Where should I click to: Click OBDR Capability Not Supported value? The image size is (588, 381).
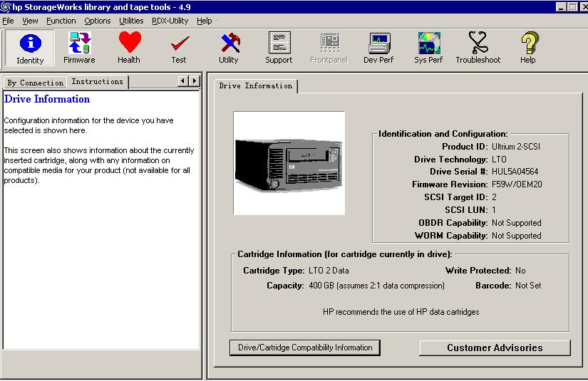pos(517,223)
